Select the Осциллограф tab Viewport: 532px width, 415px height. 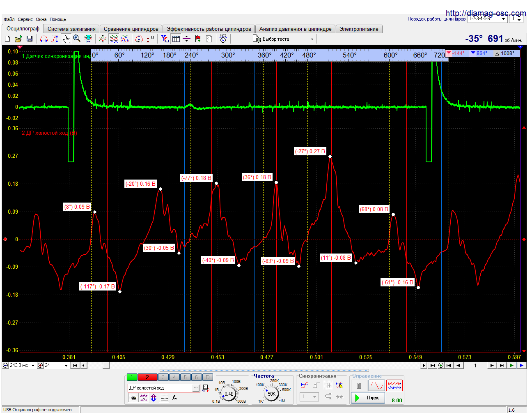[x=23, y=28]
